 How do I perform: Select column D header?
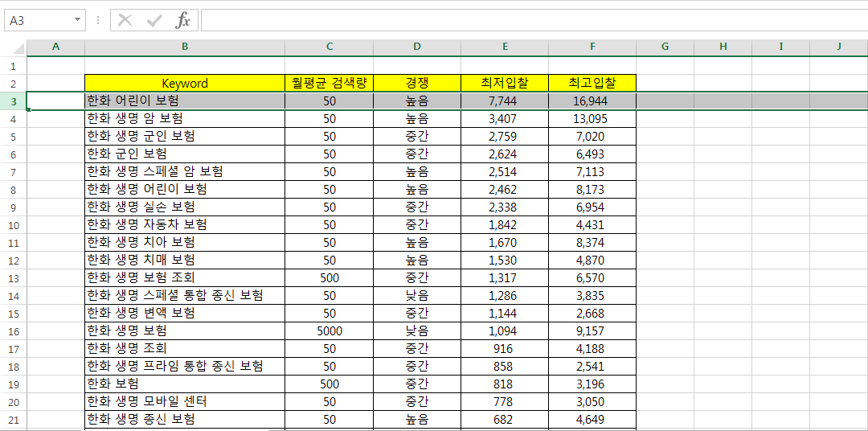click(417, 47)
